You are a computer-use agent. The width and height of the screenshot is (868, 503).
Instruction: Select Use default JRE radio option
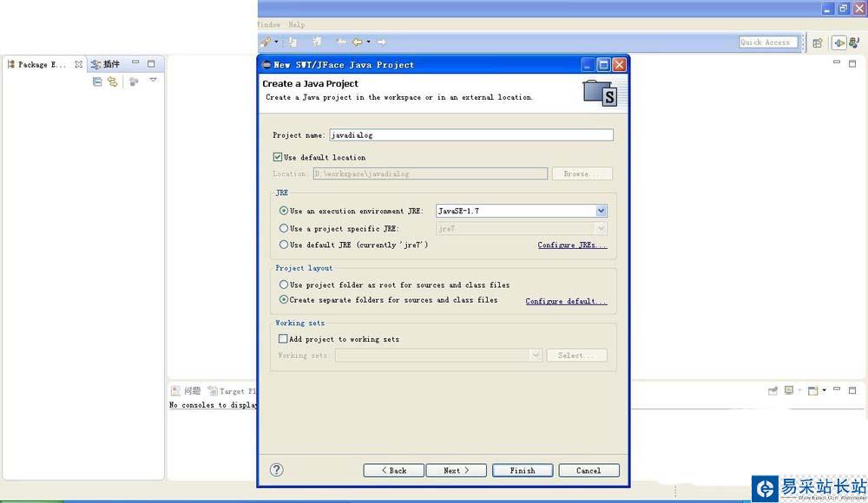(284, 244)
